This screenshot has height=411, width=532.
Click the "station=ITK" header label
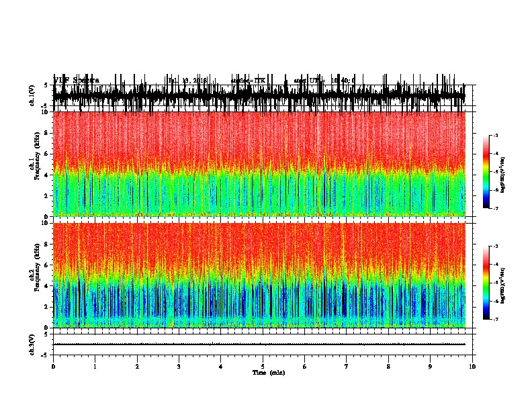click(x=248, y=81)
